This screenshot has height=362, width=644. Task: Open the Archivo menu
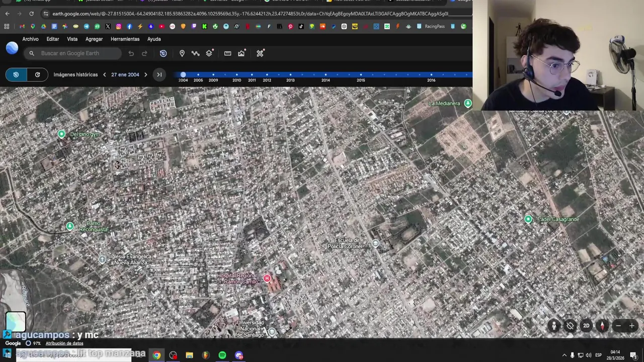(x=30, y=39)
